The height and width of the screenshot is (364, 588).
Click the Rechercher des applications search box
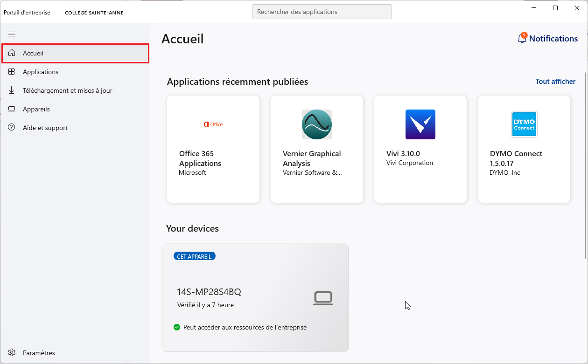[322, 12]
